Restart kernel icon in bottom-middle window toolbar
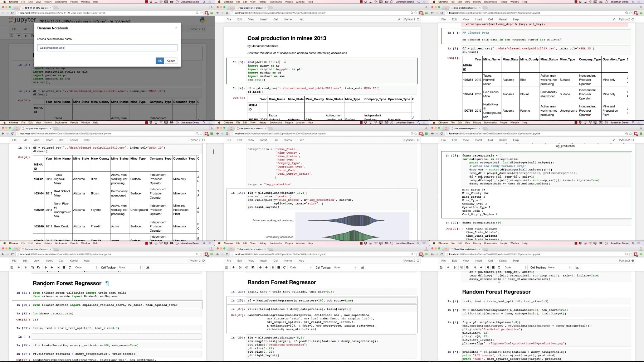The width and height of the screenshot is (644, 362). pos(284,267)
